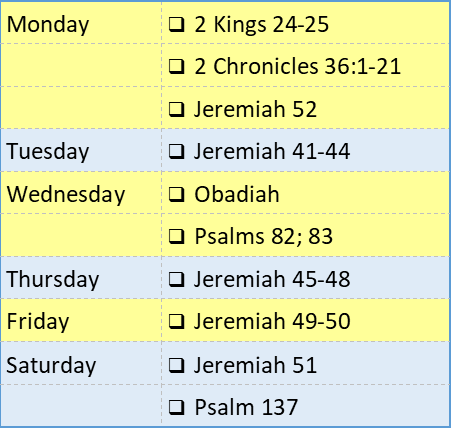This screenshot has width=451, height=428.
Task: Check the Jeremiah 51 checkbox
Action: coord(176,365)
